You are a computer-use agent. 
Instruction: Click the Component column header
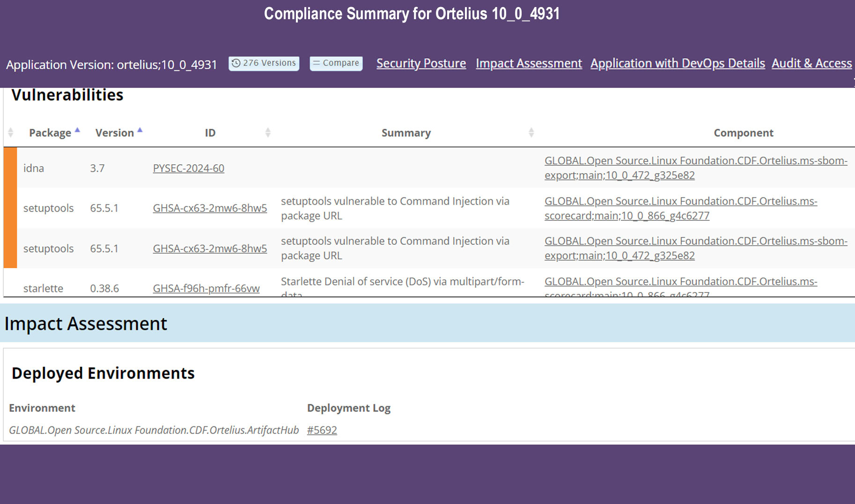click(743, 133)
